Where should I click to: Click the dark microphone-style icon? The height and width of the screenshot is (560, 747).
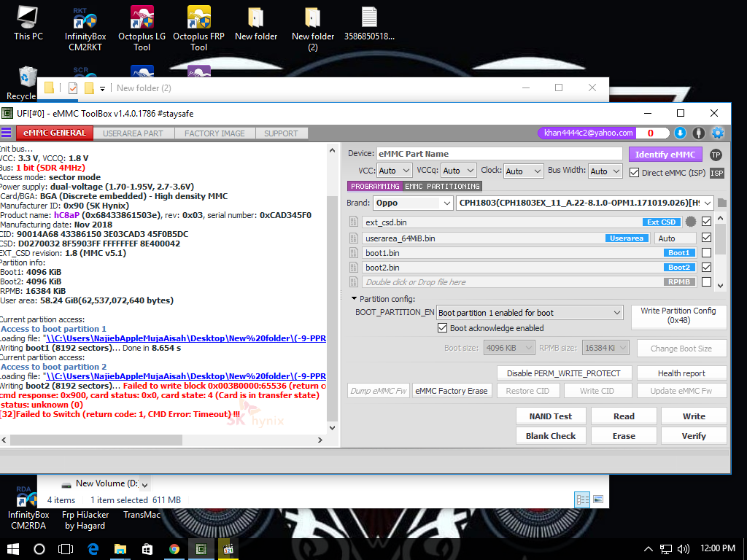[x=698, y=133]
